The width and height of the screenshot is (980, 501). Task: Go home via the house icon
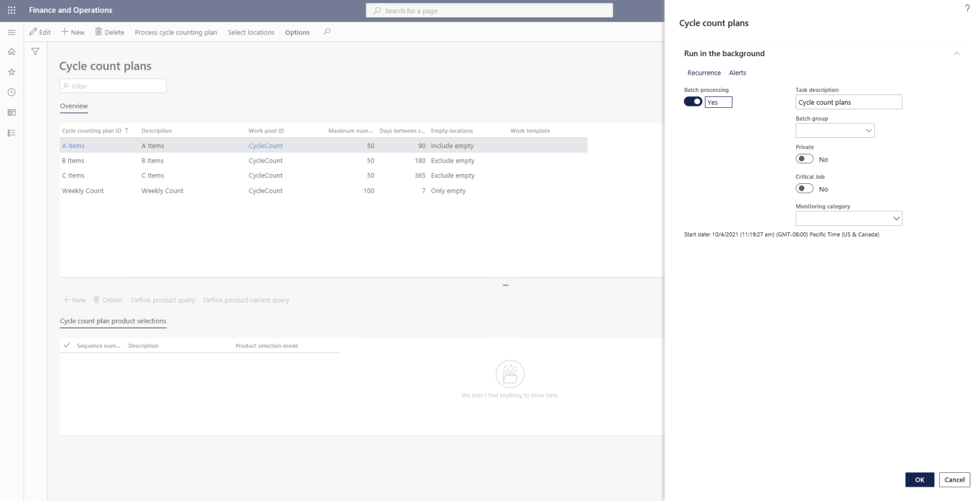coord(11,51)
